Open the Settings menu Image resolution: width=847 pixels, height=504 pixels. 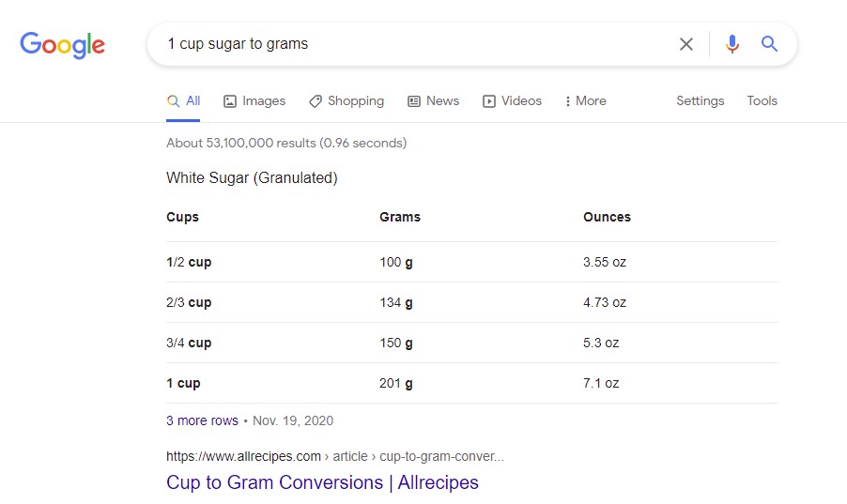pos(700,101)
